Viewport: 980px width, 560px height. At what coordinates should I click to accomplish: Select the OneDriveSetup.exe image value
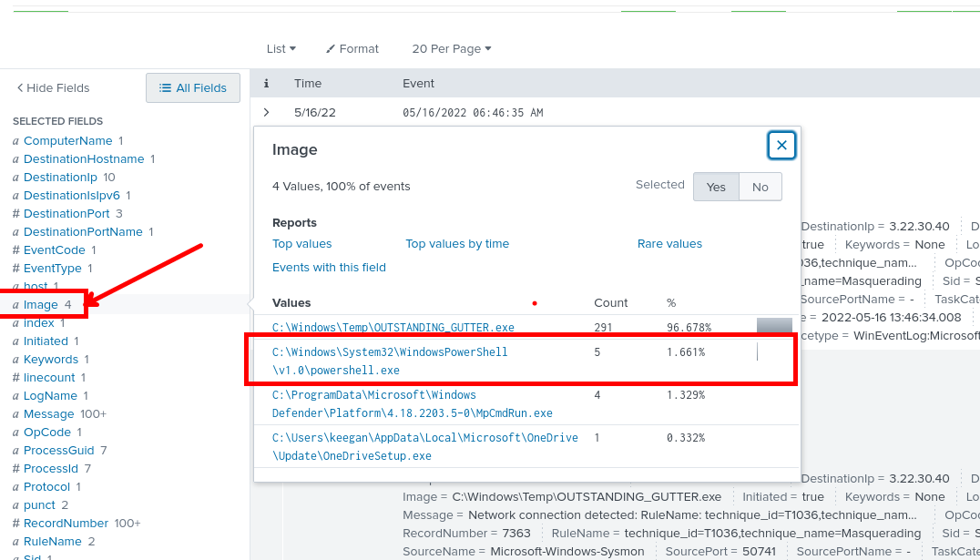pos(424,447)
